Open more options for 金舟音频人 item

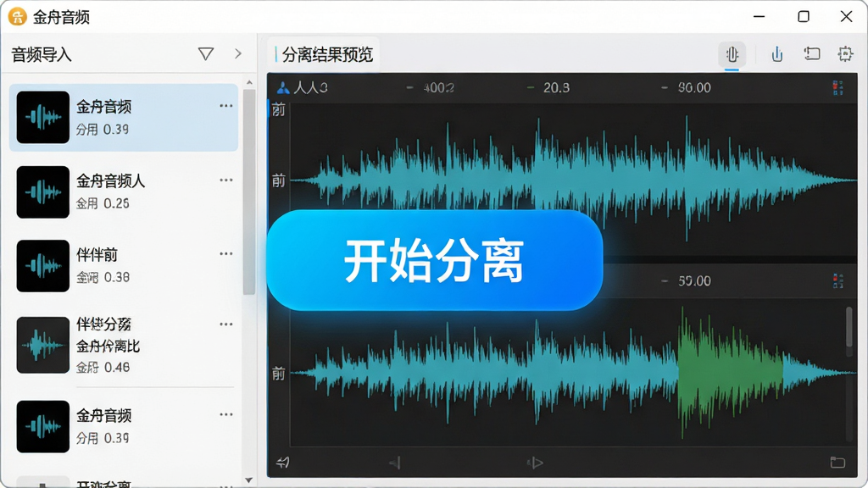(x=225, y=180)
